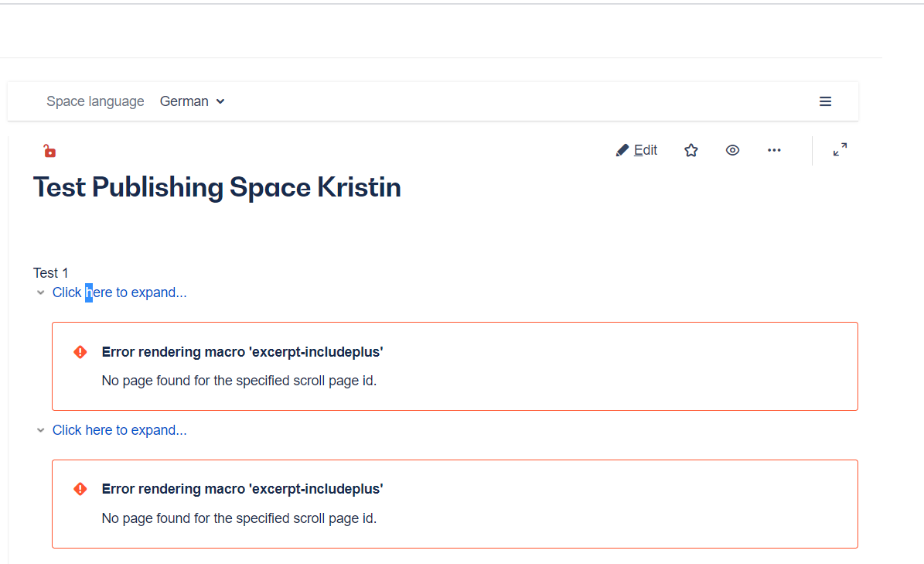Star this page as favourite

[691, 150]
